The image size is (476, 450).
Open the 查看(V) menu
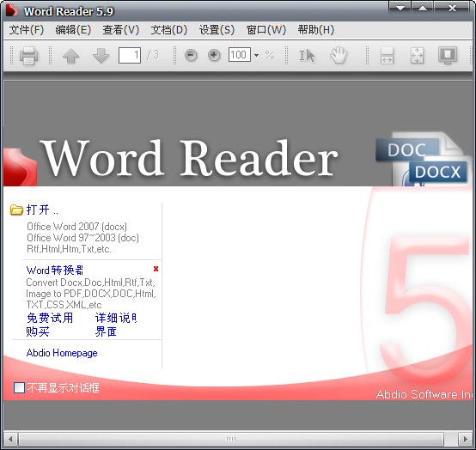121,30
